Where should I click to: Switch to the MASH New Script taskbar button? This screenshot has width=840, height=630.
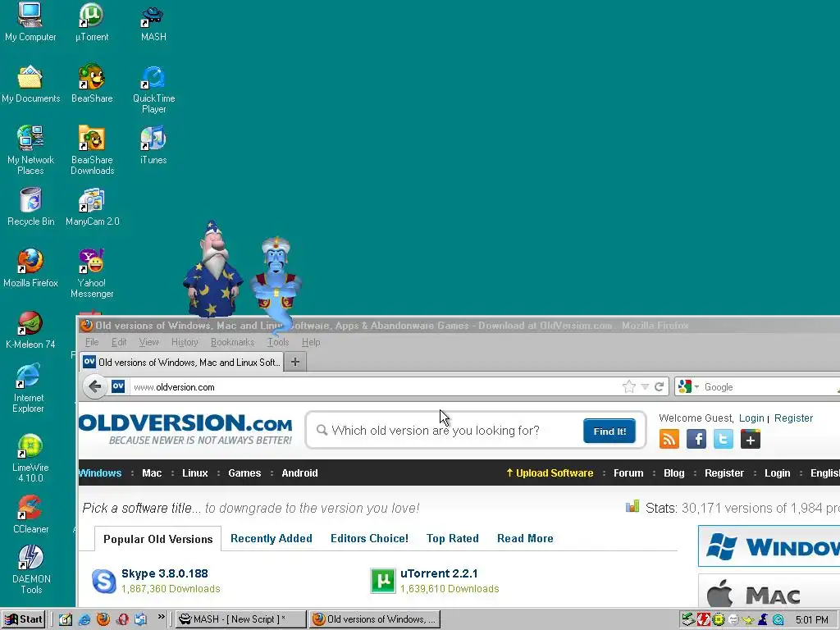coord(241,619)
